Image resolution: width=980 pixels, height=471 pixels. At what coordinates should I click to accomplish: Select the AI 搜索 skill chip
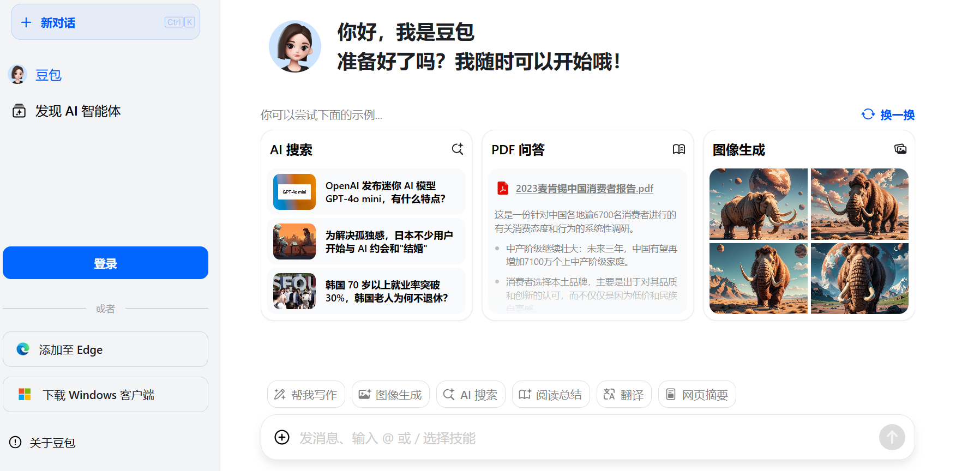[x=471, y=394]
